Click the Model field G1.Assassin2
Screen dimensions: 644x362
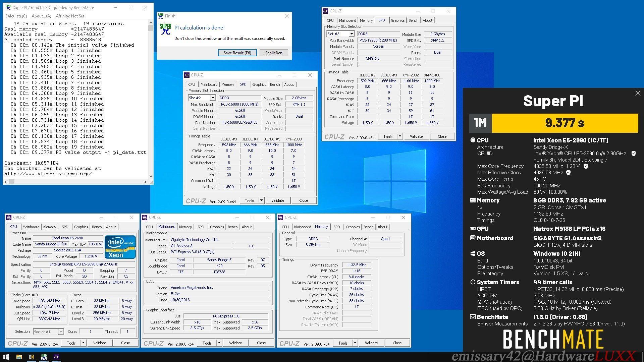pos(201,246)
